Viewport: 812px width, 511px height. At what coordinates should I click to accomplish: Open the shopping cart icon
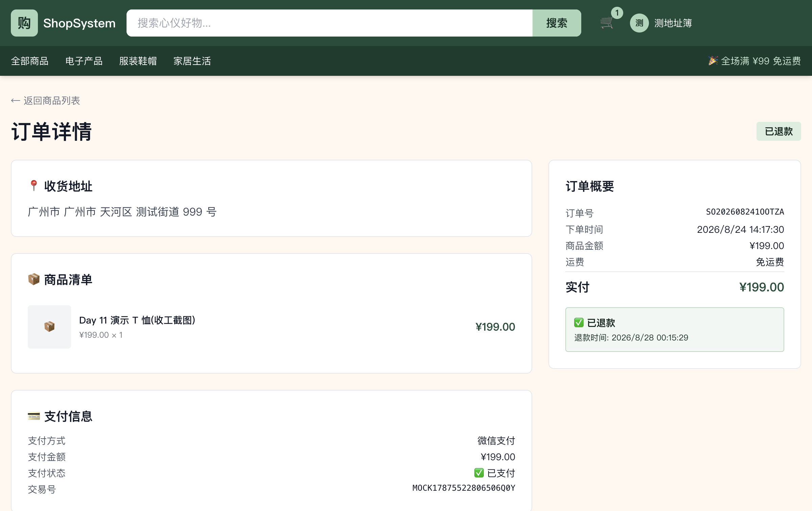[x=607, y=23]
